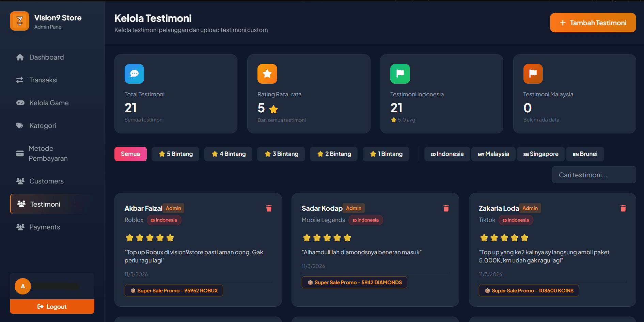
Task: Click the Kelola Game gamepad icon
Action: [20, 103]
